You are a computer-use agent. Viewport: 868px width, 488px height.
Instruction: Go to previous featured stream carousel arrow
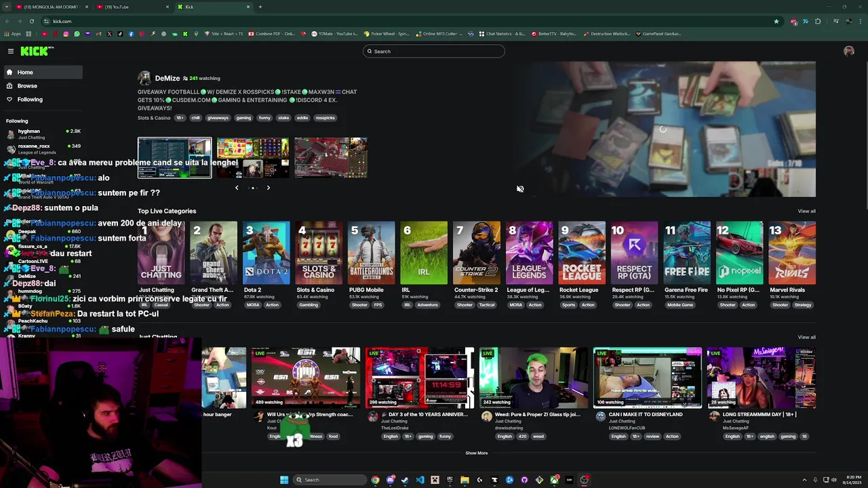tap(237, 188)
